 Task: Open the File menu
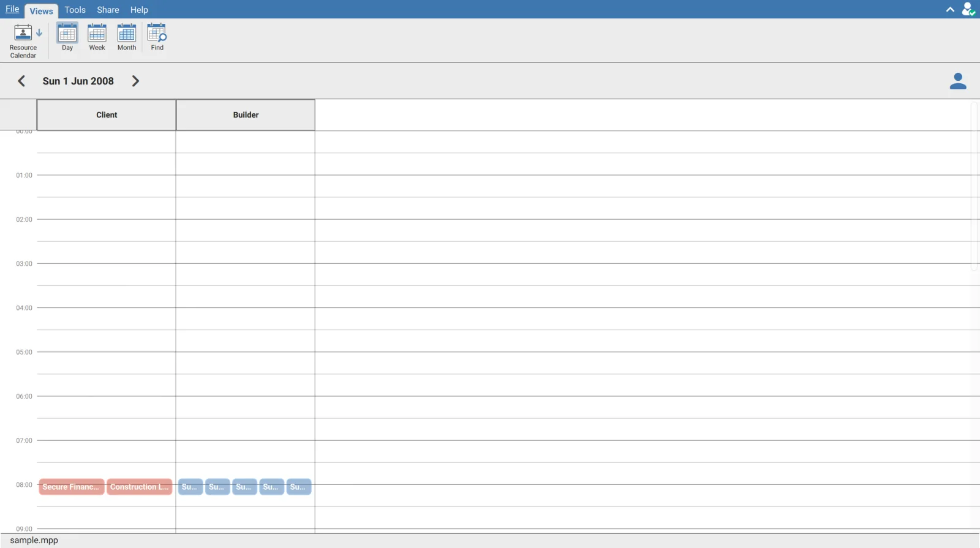pos(12,9)
